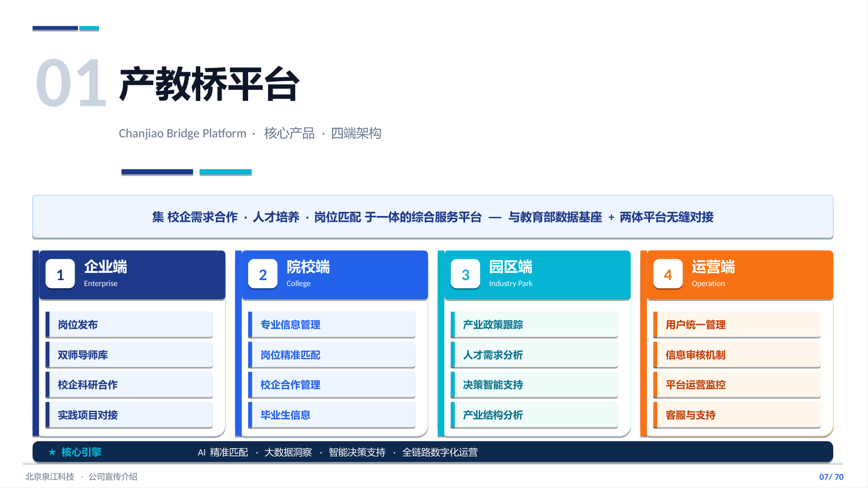Click the large 01 section number

coord(71,83)
